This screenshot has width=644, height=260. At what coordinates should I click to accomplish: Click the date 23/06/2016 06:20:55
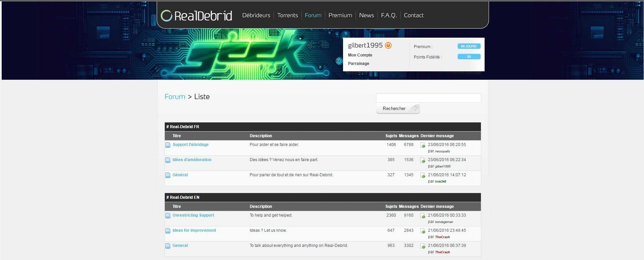[x=447, y=145]
